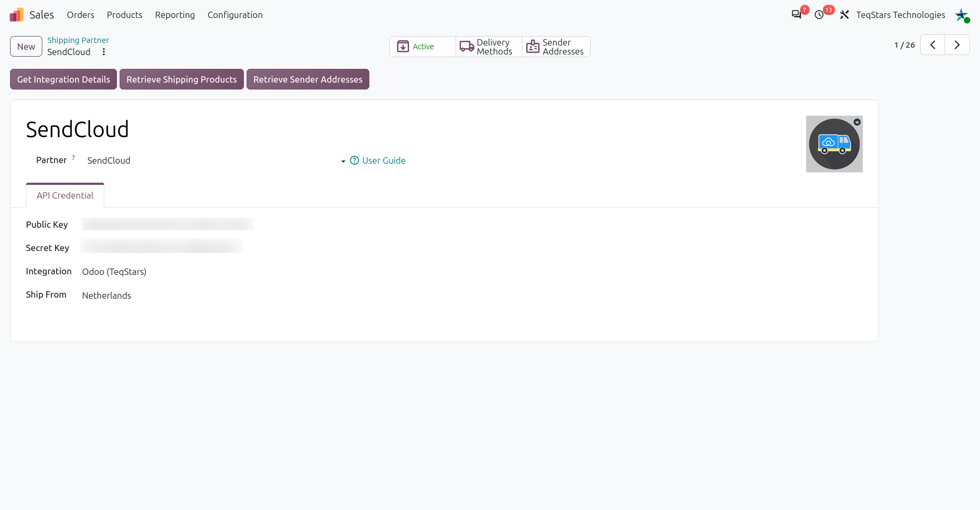Click Get Integration Details button
This screenshot has height=510, width=980.
coord(63,79)
